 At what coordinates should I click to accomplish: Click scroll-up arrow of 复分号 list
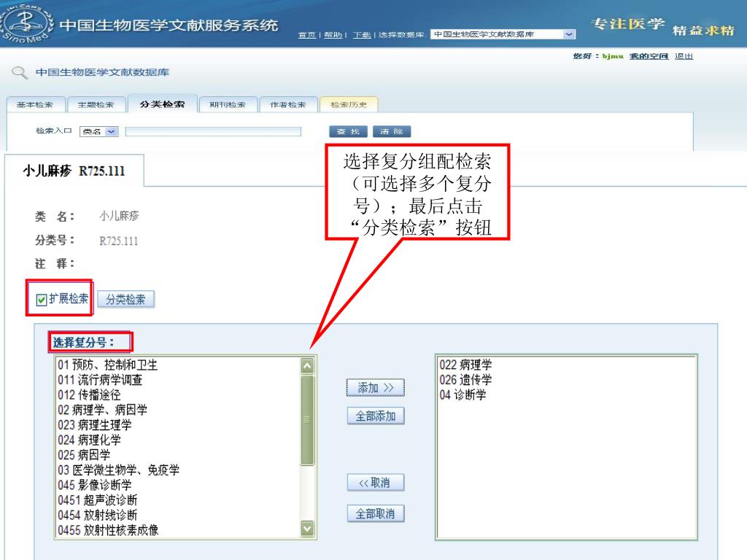click(307, 366)
